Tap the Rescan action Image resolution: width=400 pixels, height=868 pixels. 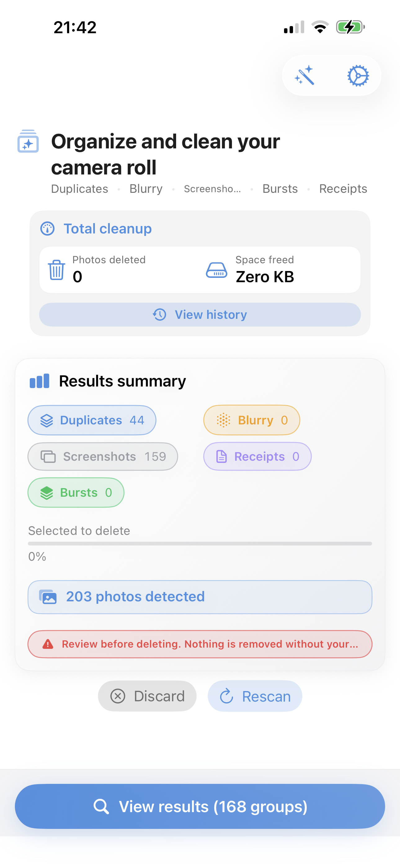[255, 696]
